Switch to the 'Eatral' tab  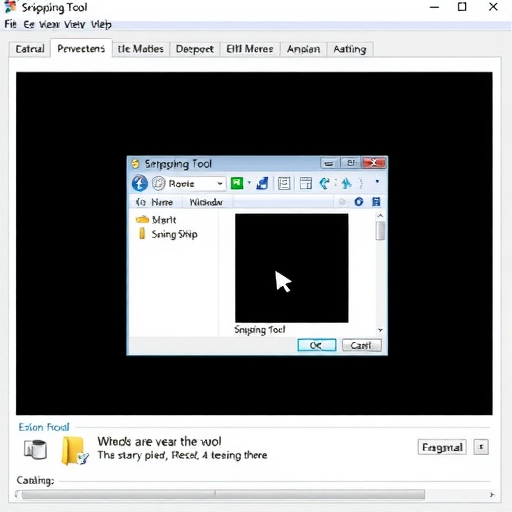(x=30, y=49)
